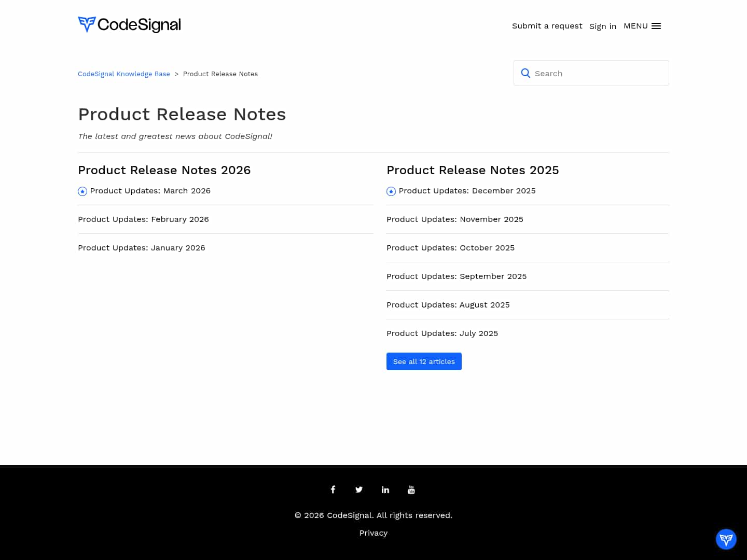The width and height of the screenshot is (747, 560).
Task: Click the search magnifier icon
Action: [x=525, y=73]
